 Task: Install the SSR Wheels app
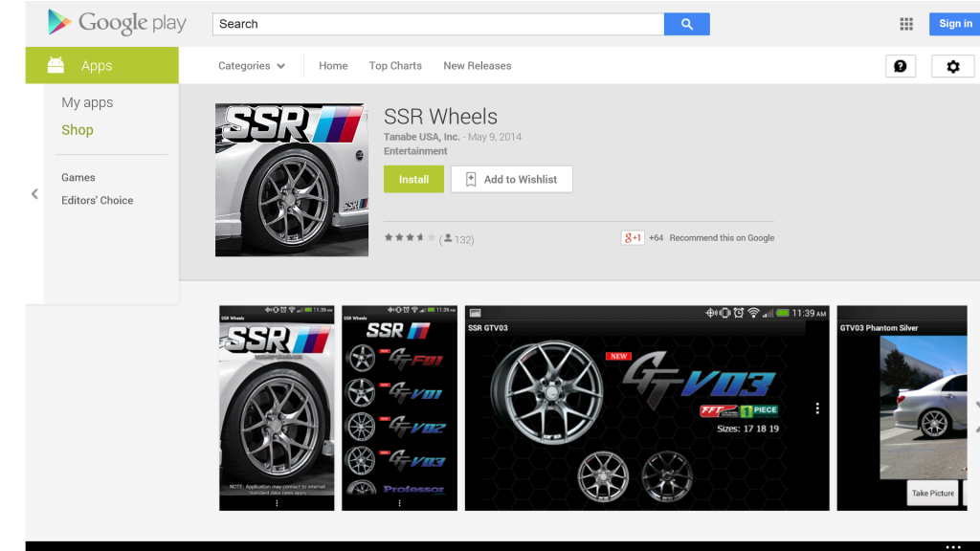412,179
